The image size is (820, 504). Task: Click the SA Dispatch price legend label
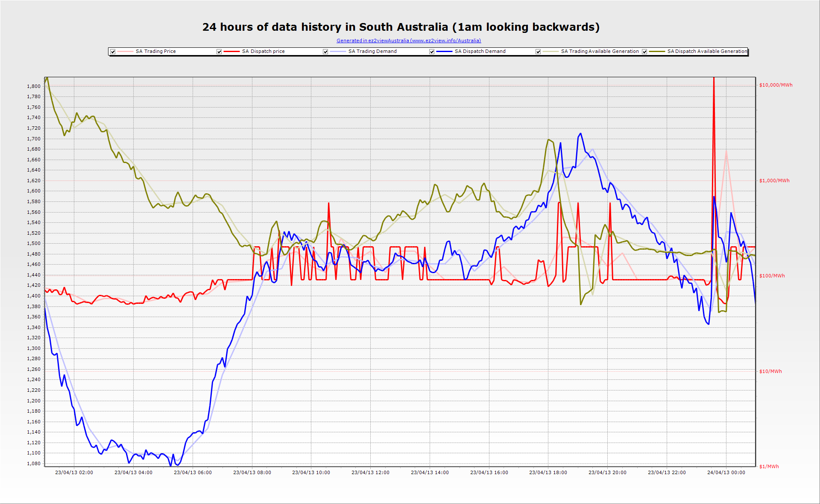click(x=263, y=51)
